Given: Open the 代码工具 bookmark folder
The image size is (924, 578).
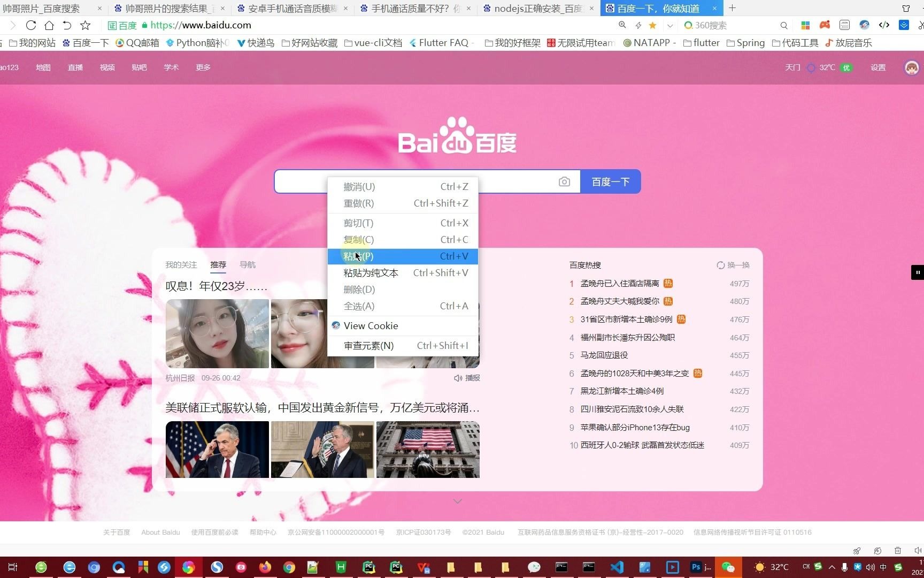Looking at the screenshot, I should click(x=795, y=43).
